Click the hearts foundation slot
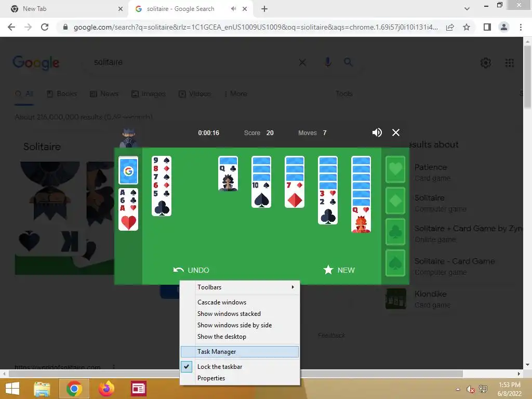532x399 pixels. pyautogui.click(x=395, y=169)
